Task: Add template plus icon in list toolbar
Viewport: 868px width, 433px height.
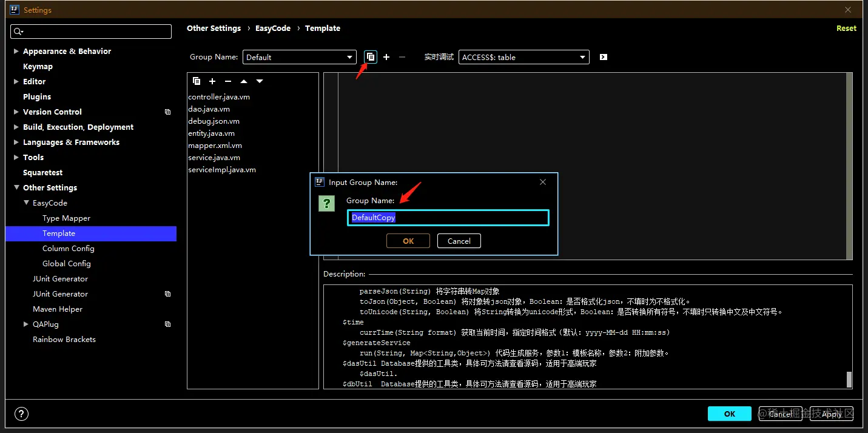Action: point(212,81)
